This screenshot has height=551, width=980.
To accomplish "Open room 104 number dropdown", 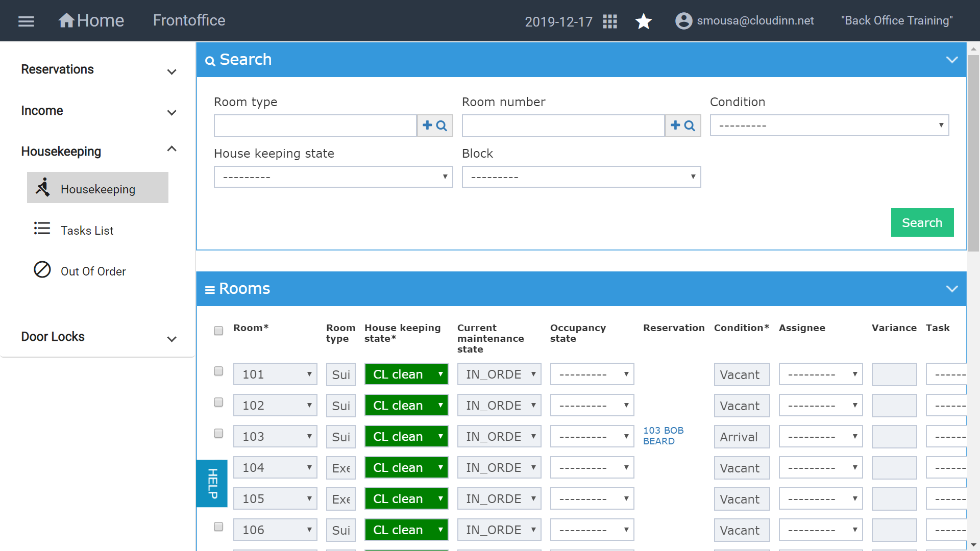I will (275, 468).
